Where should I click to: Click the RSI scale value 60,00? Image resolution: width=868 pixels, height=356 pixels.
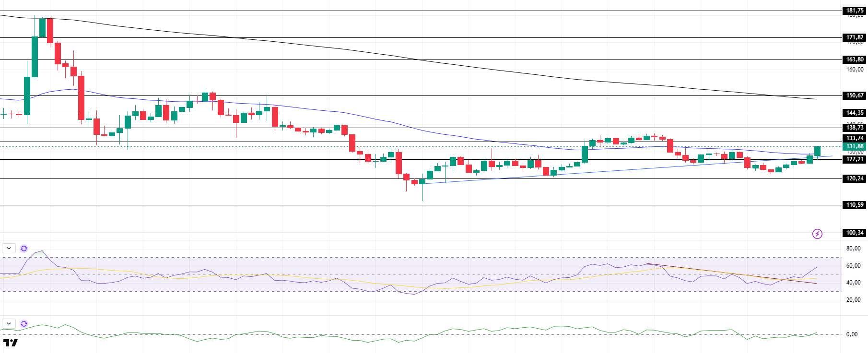(853, 266)
